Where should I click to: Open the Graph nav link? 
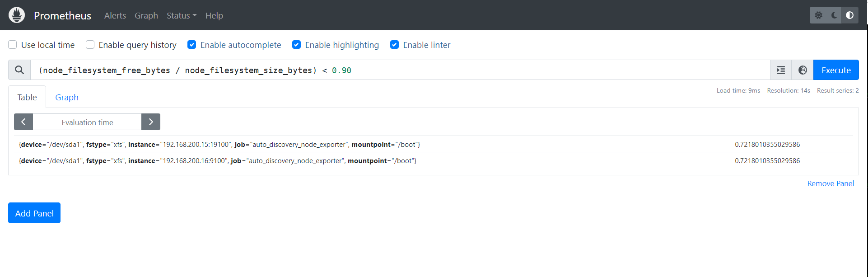click(146, 15)
